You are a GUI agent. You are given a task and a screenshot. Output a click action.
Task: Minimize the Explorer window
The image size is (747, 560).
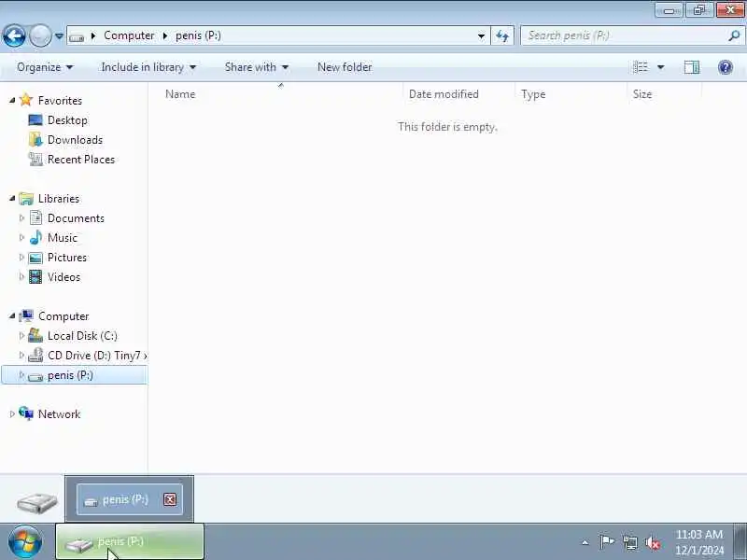pyautogui.click(x=669, y=9)
